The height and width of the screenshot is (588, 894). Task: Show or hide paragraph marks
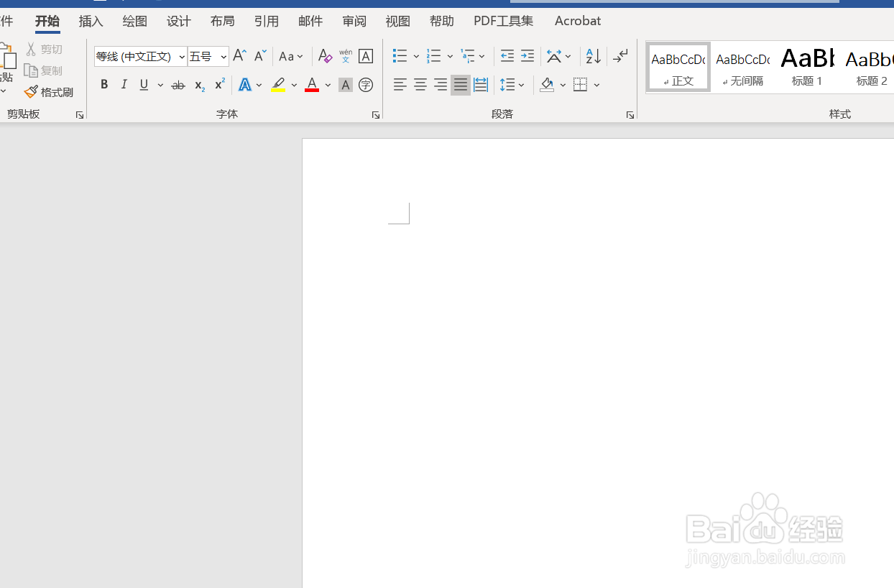pyautogui.click(x=621, y=56)
